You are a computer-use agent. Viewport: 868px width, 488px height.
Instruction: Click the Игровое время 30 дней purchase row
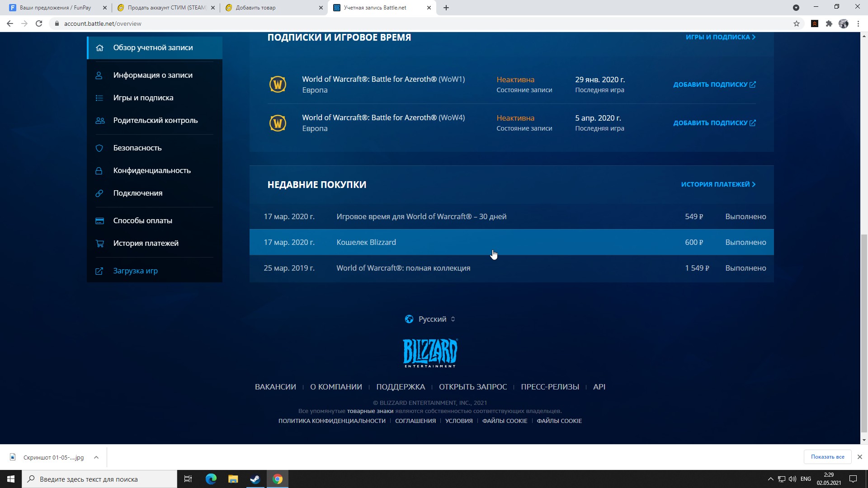point(511,216)
